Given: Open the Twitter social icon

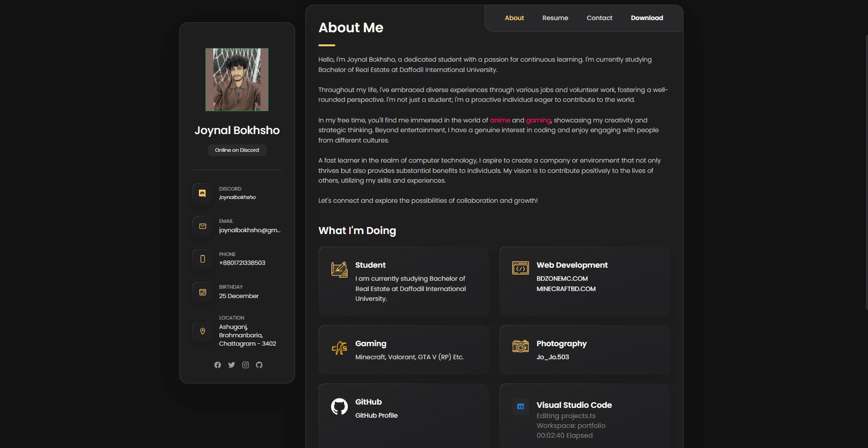Looking at the screenshot, I should click(x=232, y=365).
